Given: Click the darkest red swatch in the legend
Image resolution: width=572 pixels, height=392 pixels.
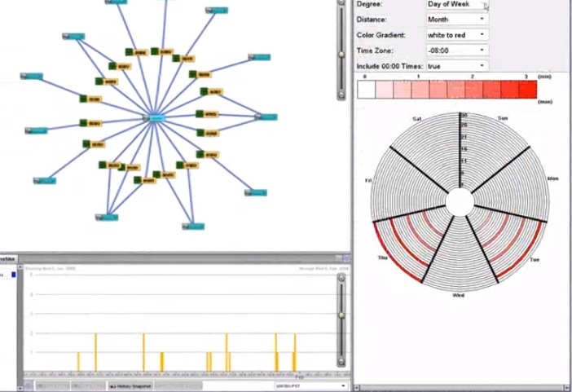Looking at the screenshot, I should (527, 90).
